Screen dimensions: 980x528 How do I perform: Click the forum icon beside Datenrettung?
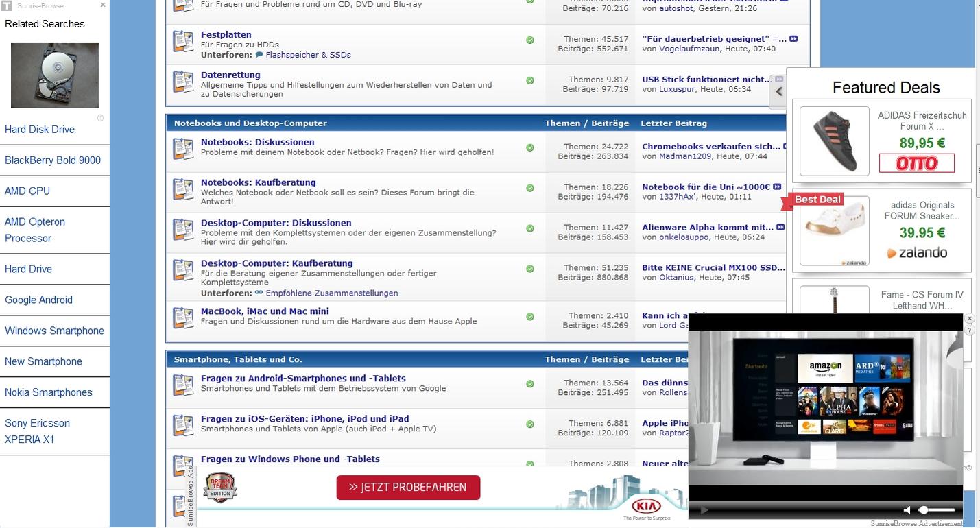[x=183, y=82]
